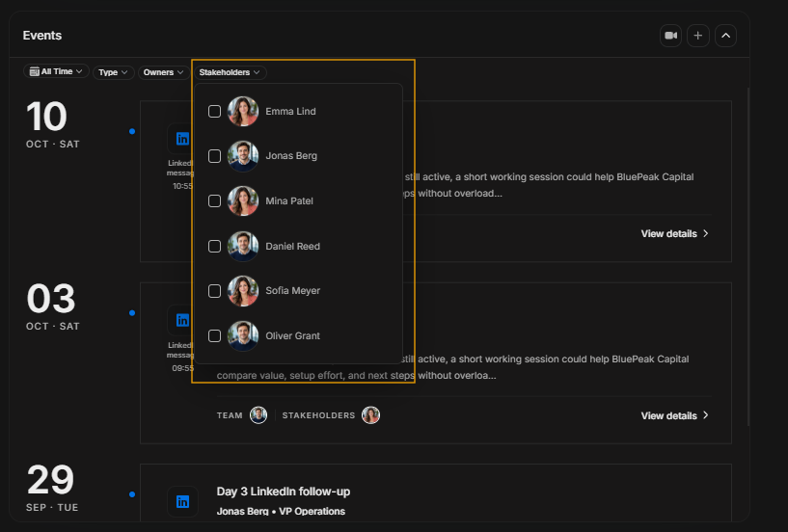Open View details for 10 Oct event

click(x=674, y=233)
